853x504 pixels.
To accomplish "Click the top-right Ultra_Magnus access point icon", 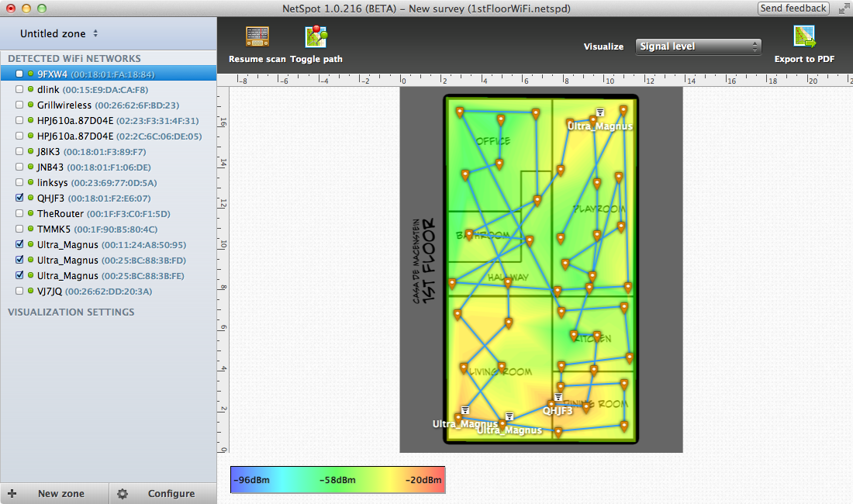I will (x=600, y=113).
